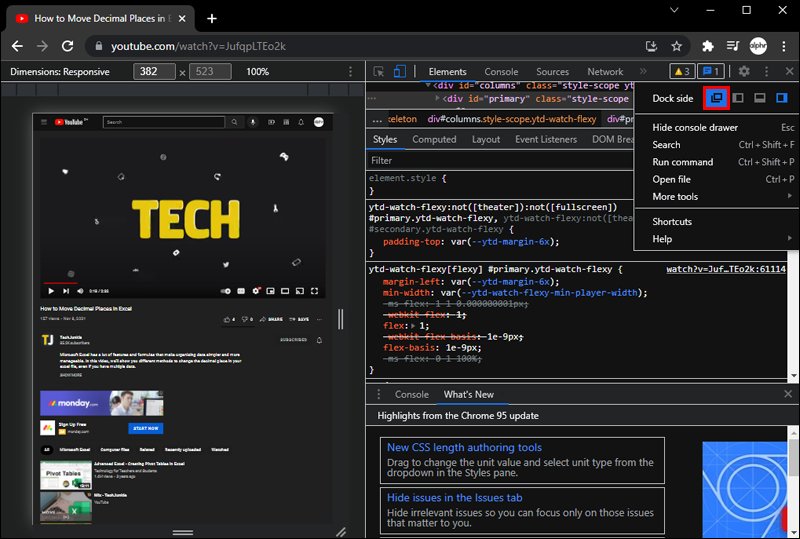Open the 100% zoom dropdown
This screenshot has width=800, height=539.
258,72
